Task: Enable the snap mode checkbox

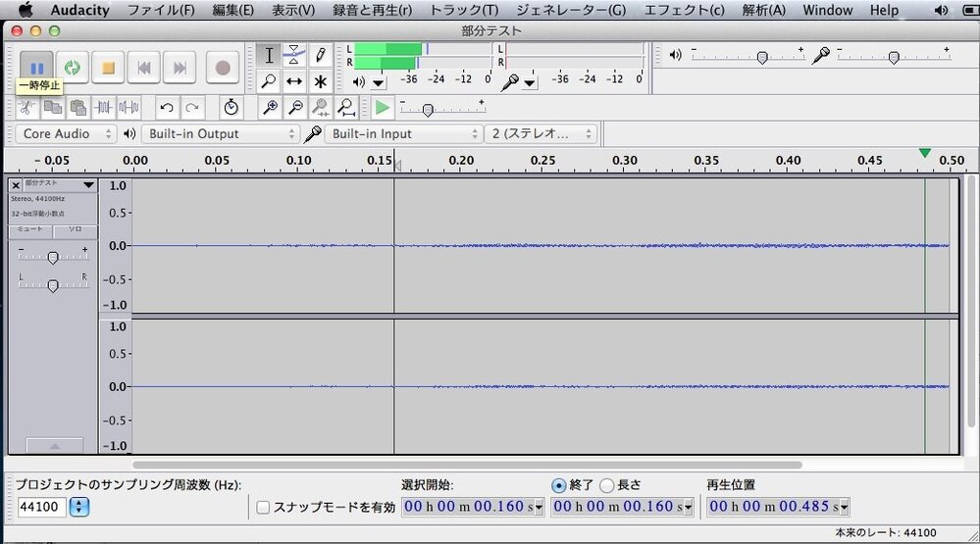Action: point(263,507)
